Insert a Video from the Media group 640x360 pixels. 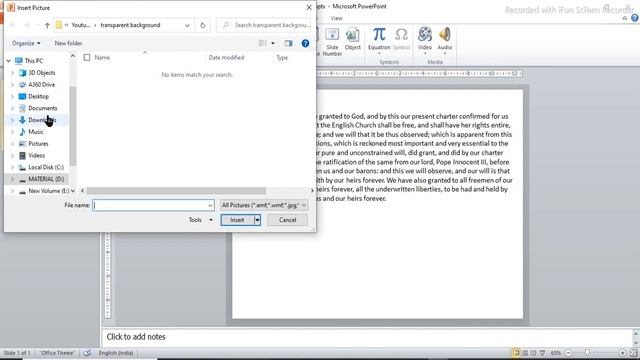click(424, 39)
